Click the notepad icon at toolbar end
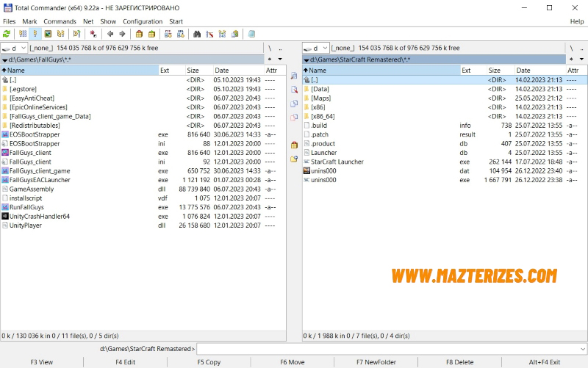The image size is (588, 368). click(x=251, y=34)
